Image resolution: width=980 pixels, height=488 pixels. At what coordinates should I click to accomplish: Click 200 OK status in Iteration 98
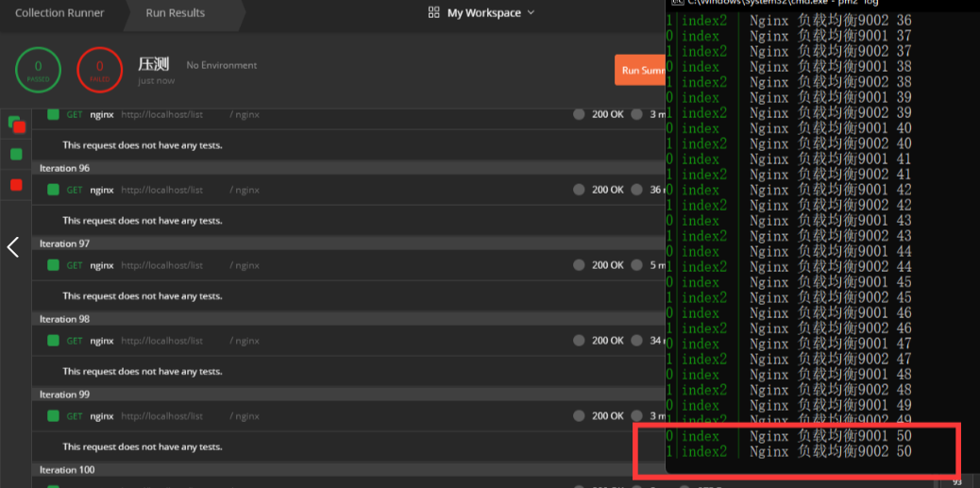(x=607, y=341)
